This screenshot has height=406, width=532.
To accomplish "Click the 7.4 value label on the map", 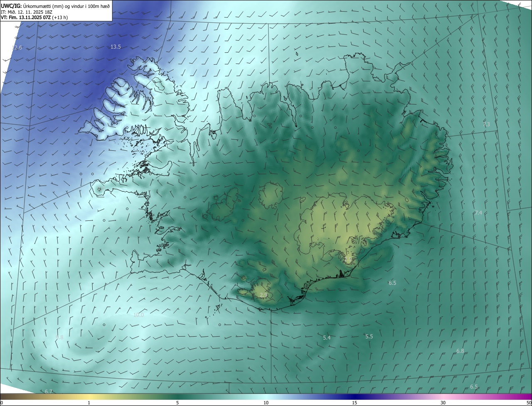I will [478, 213].
